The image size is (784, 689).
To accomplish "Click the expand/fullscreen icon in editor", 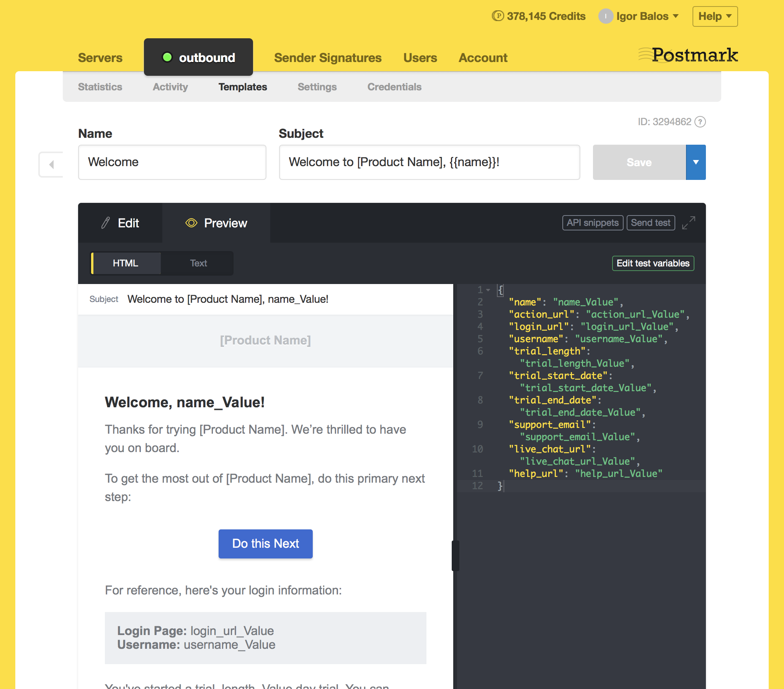I will click(x=689, y=222).
